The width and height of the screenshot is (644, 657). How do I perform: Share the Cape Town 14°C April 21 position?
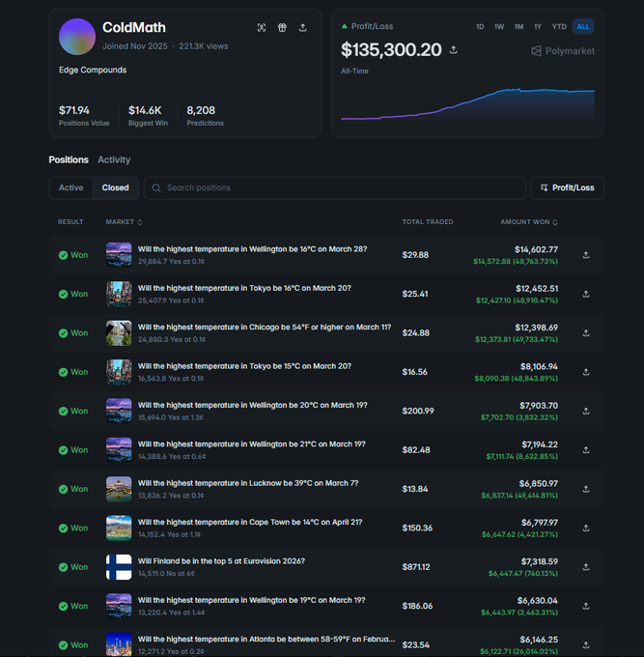tap(586, 528)
